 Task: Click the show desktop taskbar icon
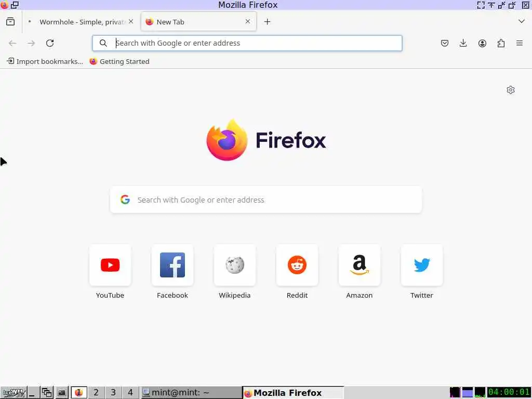click(33, 393)
